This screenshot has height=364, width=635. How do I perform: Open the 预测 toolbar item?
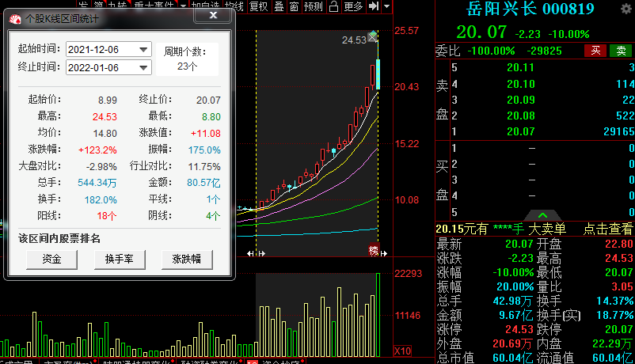(x=314, y=6)
